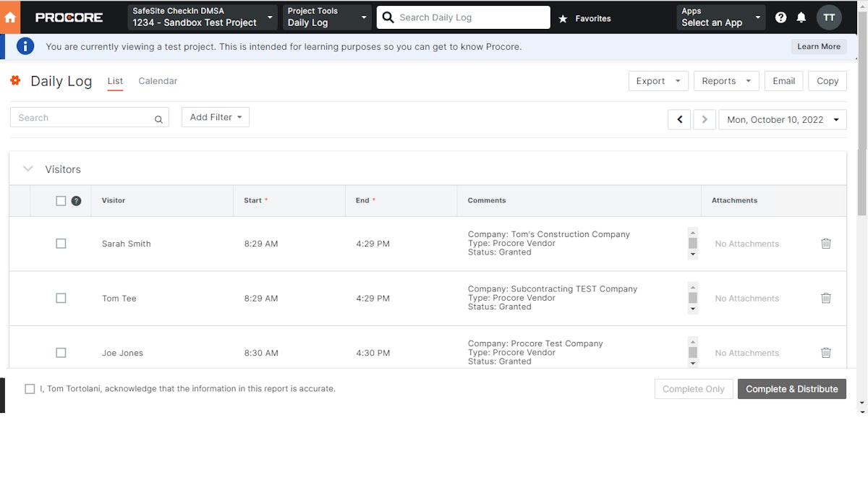This screenshot has height=488, width=868.
Task: Click Complete & Distribute
Action: 791,388
